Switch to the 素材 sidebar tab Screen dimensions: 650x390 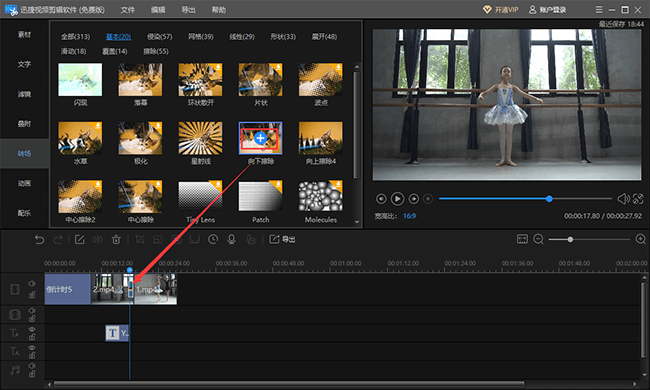(24, 34)
